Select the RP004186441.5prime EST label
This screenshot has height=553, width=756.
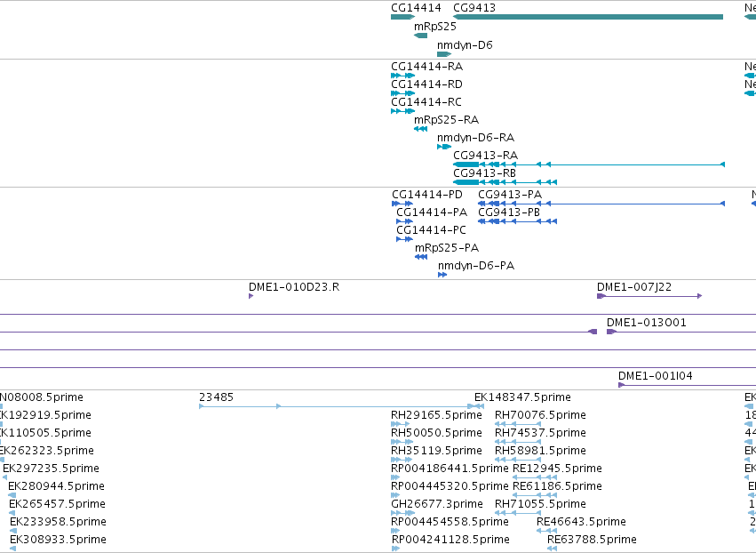click(450, 469)
